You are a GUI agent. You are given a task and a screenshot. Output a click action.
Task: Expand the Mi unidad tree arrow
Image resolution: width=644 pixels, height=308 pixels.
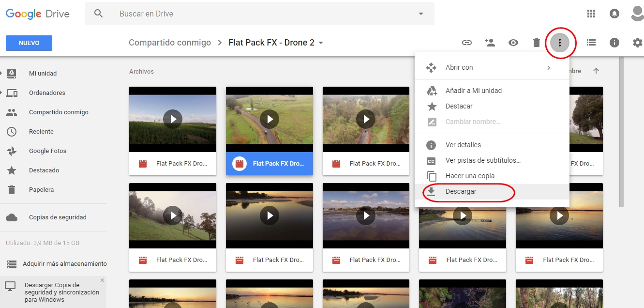[1, 73]
